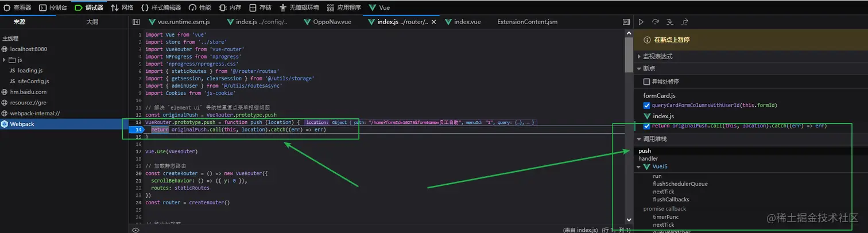Close the index.js ../router/ tab
868x233 pixels.
[433, 22]
